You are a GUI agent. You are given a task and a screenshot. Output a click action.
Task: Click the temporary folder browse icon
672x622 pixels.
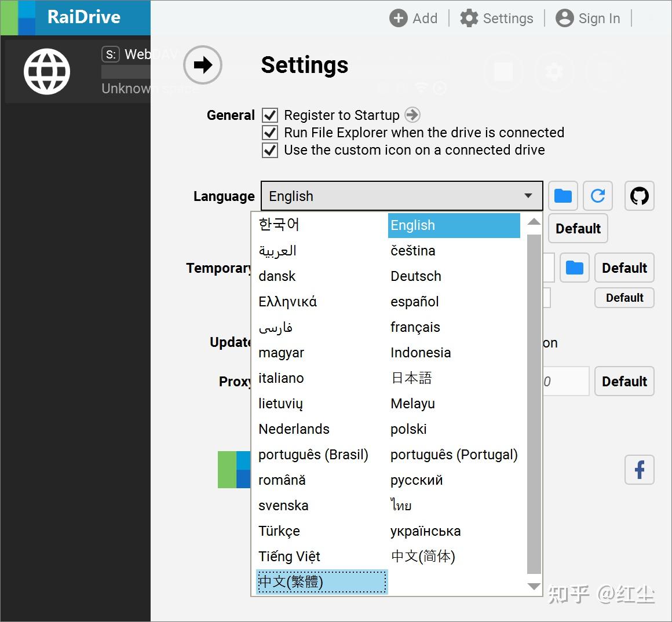[x=574, y=268]
